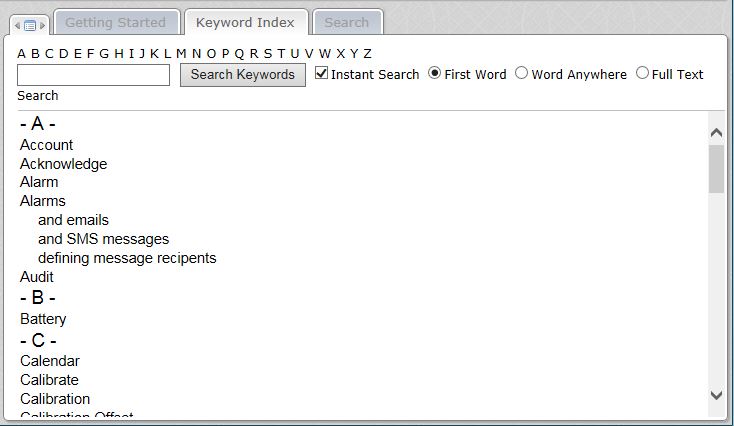Click the table of contents icon
The width and height of the screenshot is (734, 426).
(29, 25)
